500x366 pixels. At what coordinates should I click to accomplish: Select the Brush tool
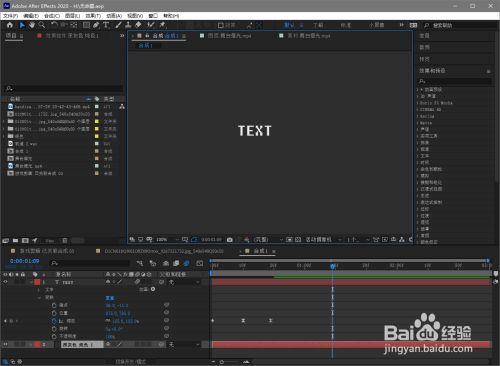pos(118,25)
